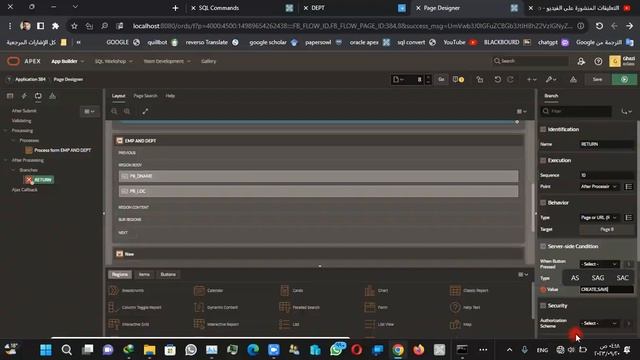Collapse the Security property group
The width and height of the screenshot is (640, 360).
pyautogui.click(x=543, y=306)
